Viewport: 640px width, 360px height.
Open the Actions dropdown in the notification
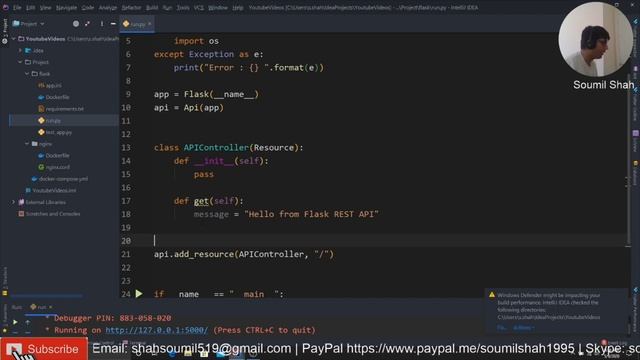coord(523,328)
